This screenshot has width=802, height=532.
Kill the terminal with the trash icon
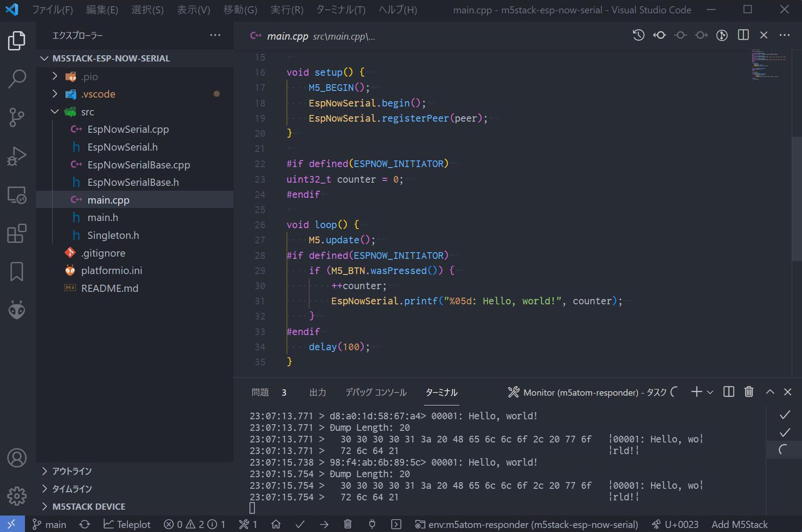(x=749, y=392)
